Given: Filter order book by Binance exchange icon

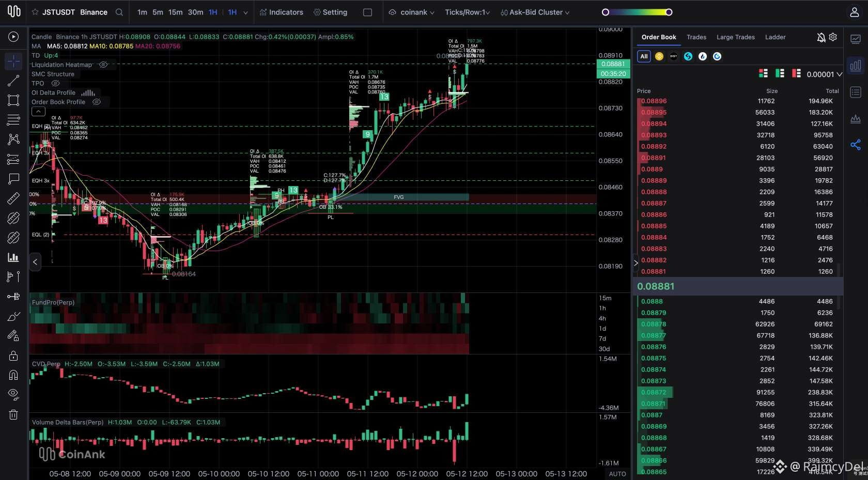Looking at the screenshot, I should coord(659,56).
